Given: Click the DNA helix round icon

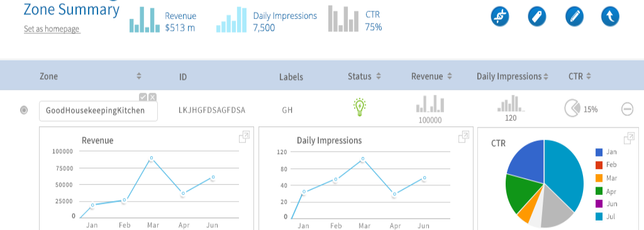Looking at the screenshot, I should click(x=500, y=17).
